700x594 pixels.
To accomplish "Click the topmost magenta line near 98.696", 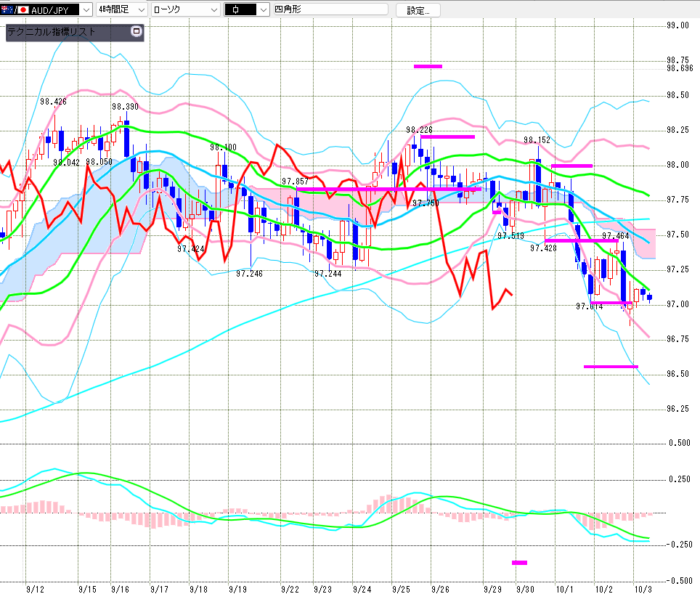I will (x=428, y=66).
